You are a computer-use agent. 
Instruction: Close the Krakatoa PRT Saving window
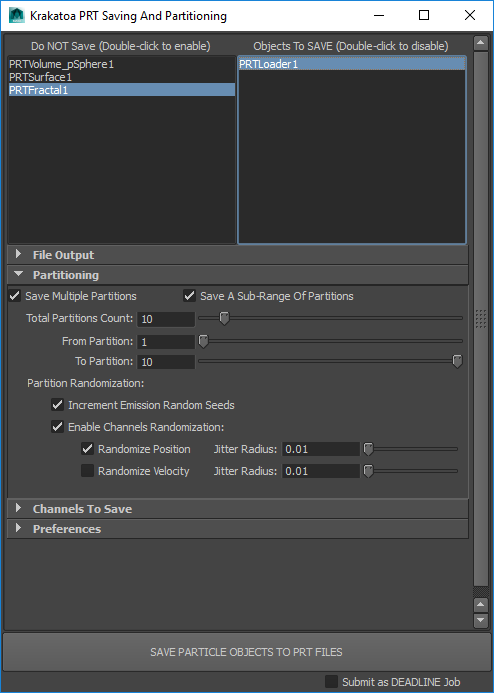click(470, 15)
